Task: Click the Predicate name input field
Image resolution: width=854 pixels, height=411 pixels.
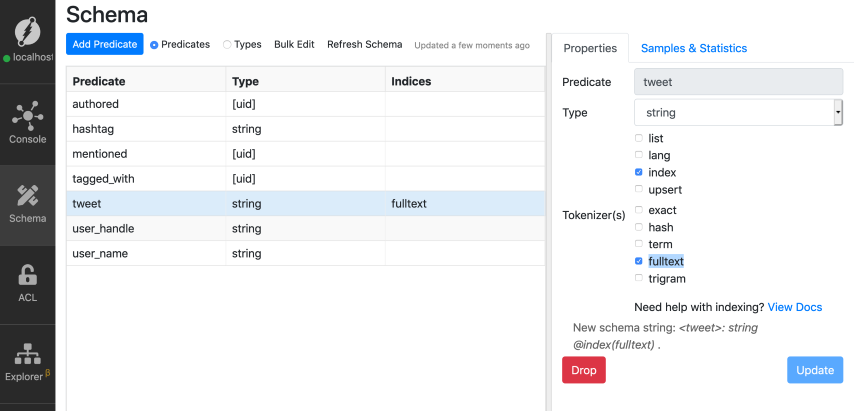Action: pos(737,82)
